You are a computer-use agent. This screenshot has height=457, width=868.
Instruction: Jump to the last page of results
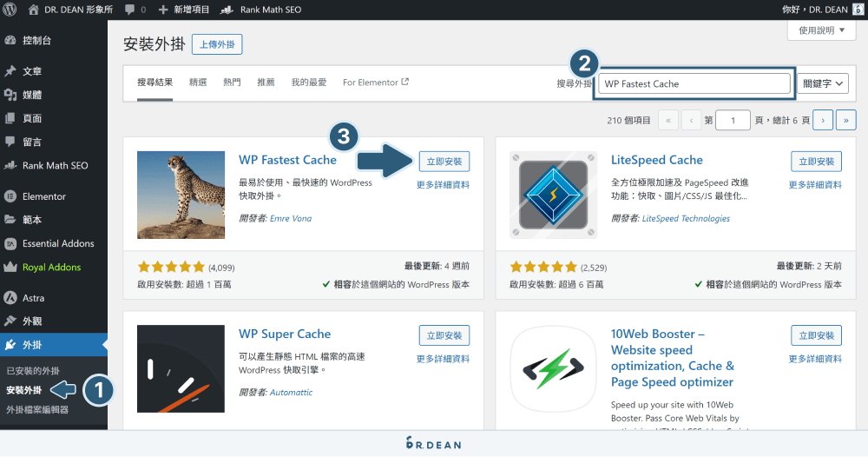845,120
